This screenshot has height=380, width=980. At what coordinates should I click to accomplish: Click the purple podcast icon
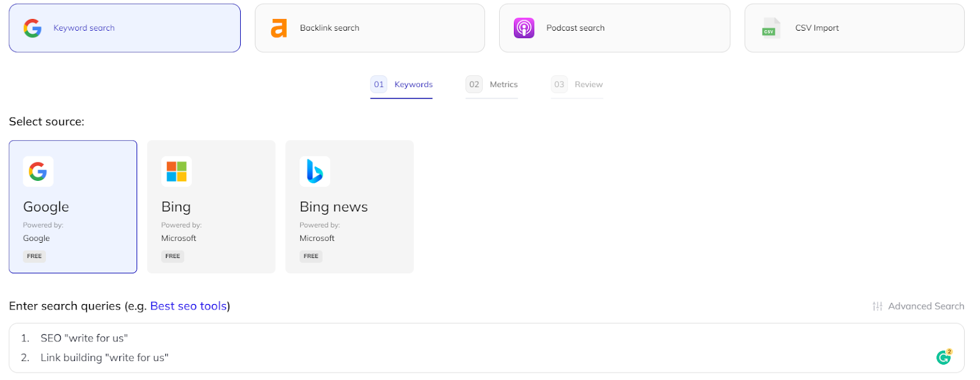tap(524, 28)
